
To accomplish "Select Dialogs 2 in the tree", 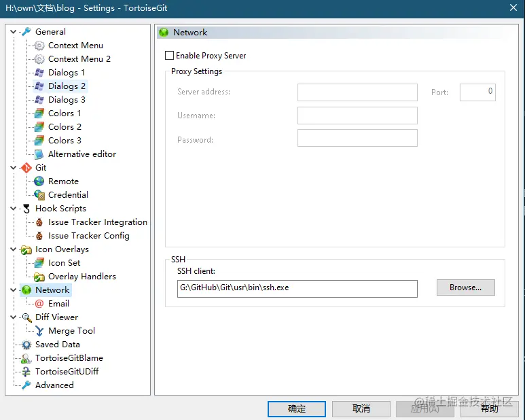I will pyautogui.click(x=67, y=86).
